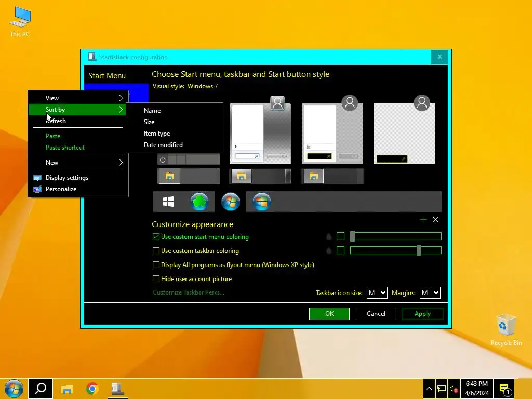Open the Start orb on the taskbar

pos(14,389)
